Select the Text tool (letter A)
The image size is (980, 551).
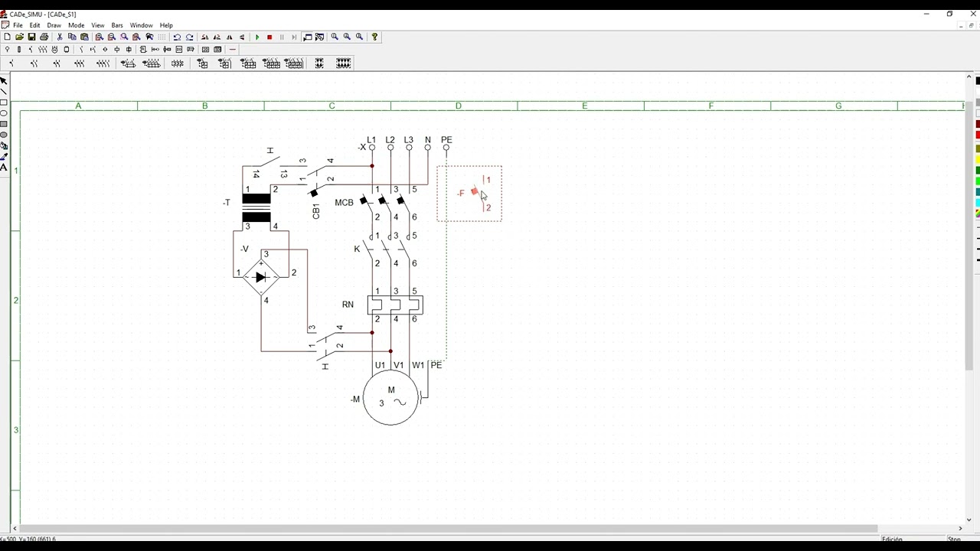(4, 167)
